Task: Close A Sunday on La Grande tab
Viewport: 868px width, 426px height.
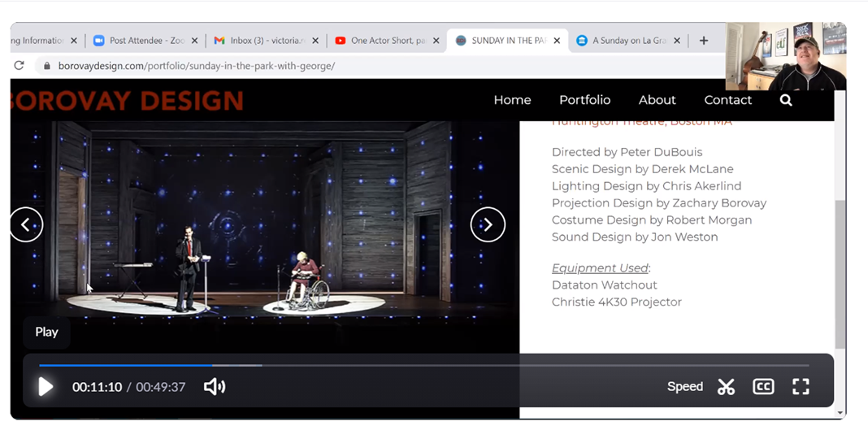Action: tap(677, 41)
